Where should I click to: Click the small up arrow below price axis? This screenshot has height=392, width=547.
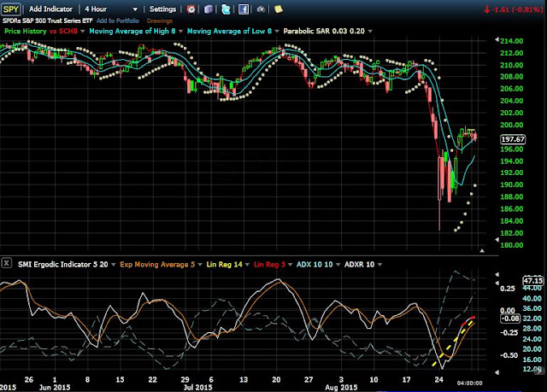[x=482, y=250]
